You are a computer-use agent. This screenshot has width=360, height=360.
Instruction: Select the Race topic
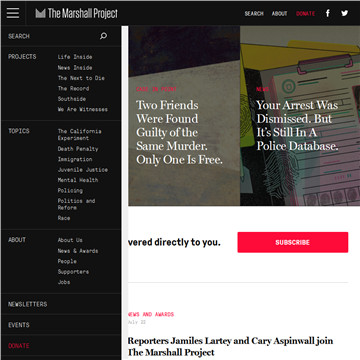coord(64,218)
